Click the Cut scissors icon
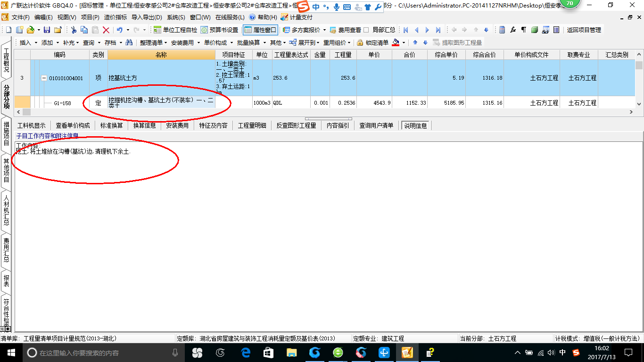The width and height of the screenshot is (644, 362). click(x=74, y=30)
